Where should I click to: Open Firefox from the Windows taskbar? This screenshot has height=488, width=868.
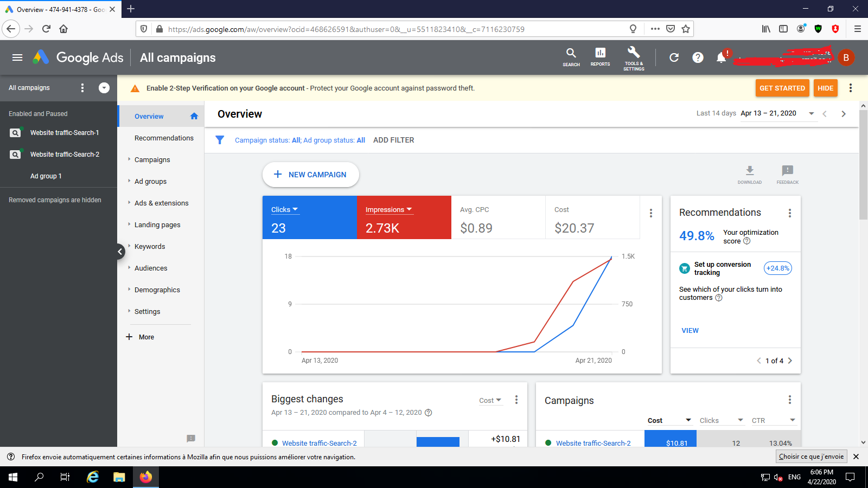pyautogui.click(x=146, y=477)
